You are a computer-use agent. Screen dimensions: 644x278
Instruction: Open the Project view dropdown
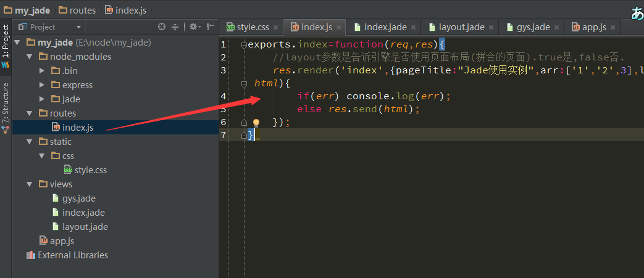(78, 27)
